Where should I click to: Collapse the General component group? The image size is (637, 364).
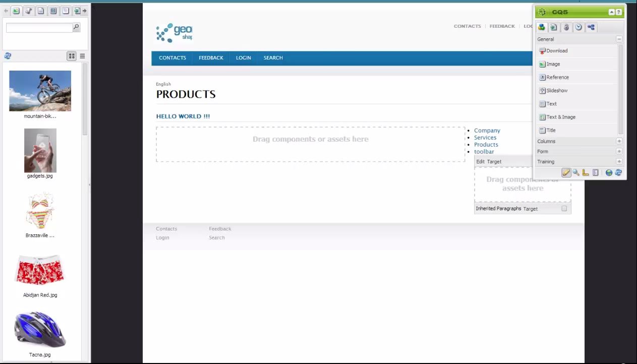pyautogui.click(x=619, y=39)
